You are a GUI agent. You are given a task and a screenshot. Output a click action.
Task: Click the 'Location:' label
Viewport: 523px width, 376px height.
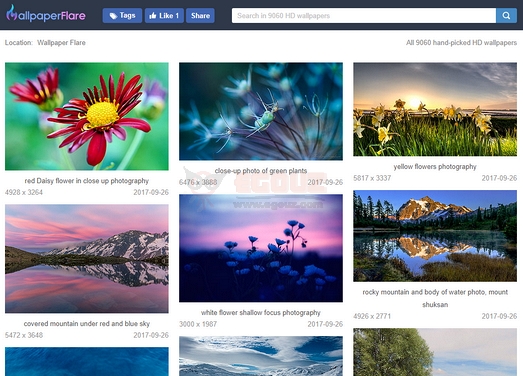19,43
